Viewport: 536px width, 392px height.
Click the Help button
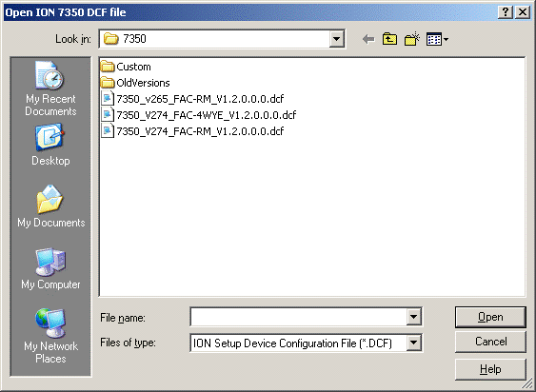[490, 369]
